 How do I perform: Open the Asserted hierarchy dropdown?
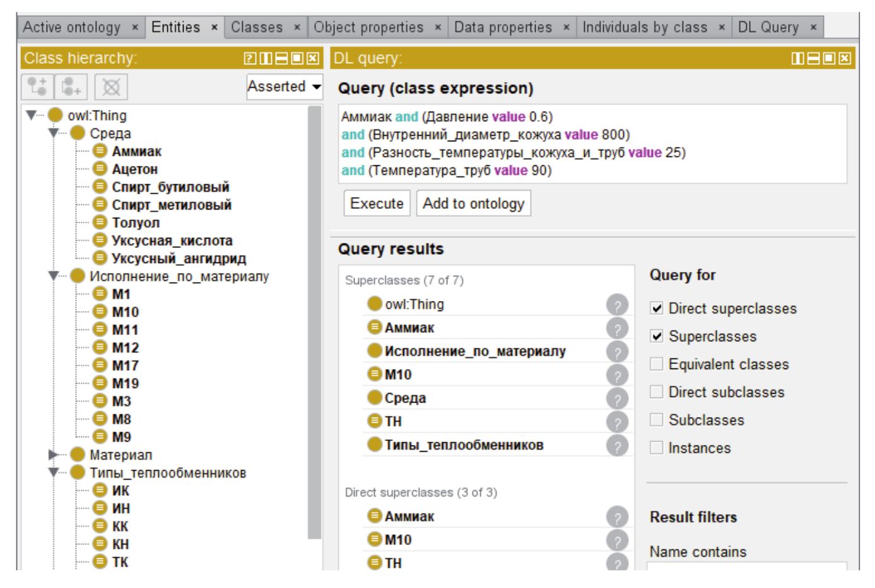(x=284, y=86)
